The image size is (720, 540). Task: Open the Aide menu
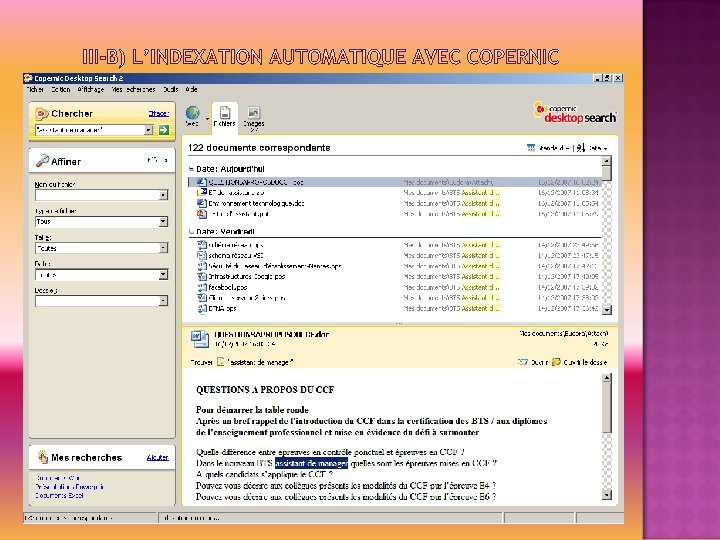(x=192, y=90)
